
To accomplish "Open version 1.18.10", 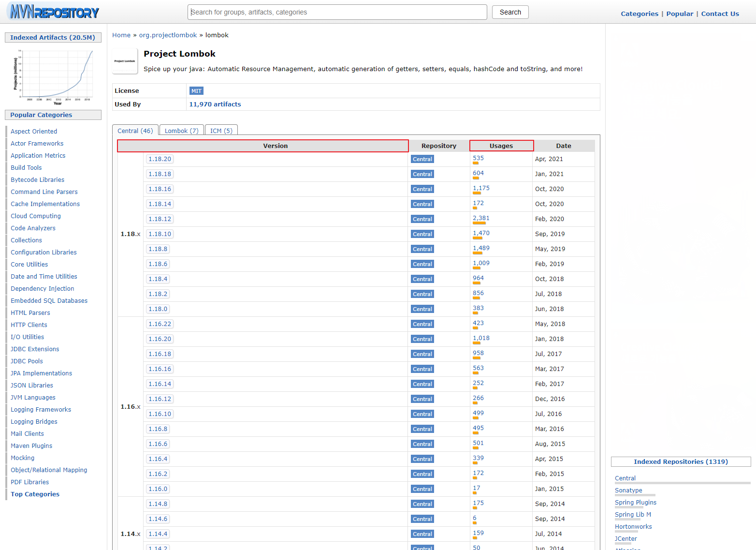I will tap(160, 234).
